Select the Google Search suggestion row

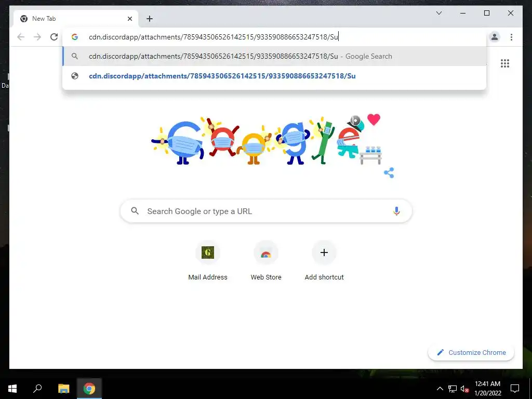pos(274,56)
